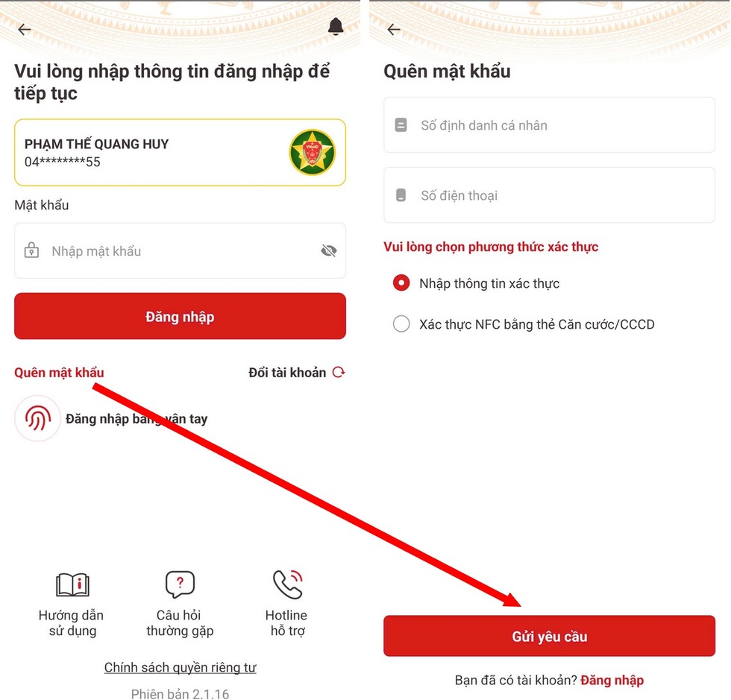The height and width of the screenshot is (700, 731).
Task: Open Chính sách quyền riêng tư link
Action: [180, 667]
